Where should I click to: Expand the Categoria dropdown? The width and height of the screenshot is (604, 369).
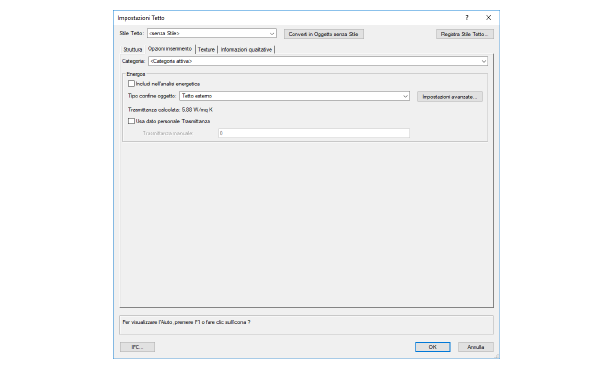pos(318,61)
